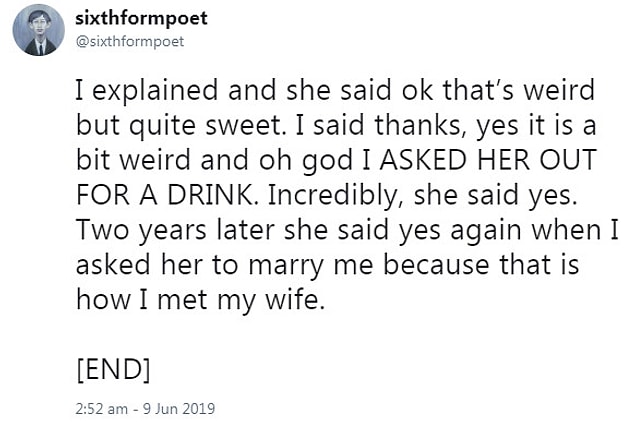
Task: Click the phrase 'Two years later'
Action: click(175, 230)
